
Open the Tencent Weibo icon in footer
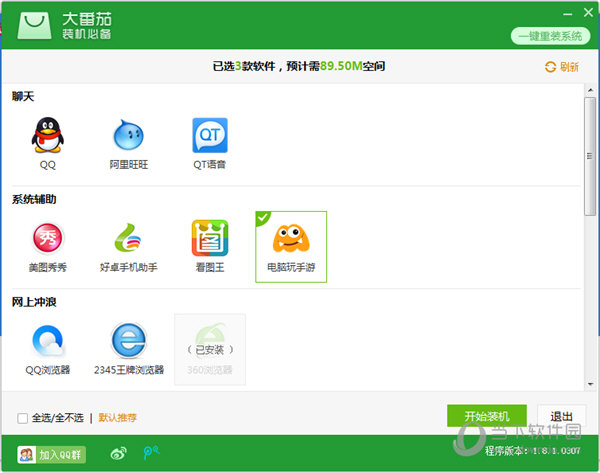[152, 453]
